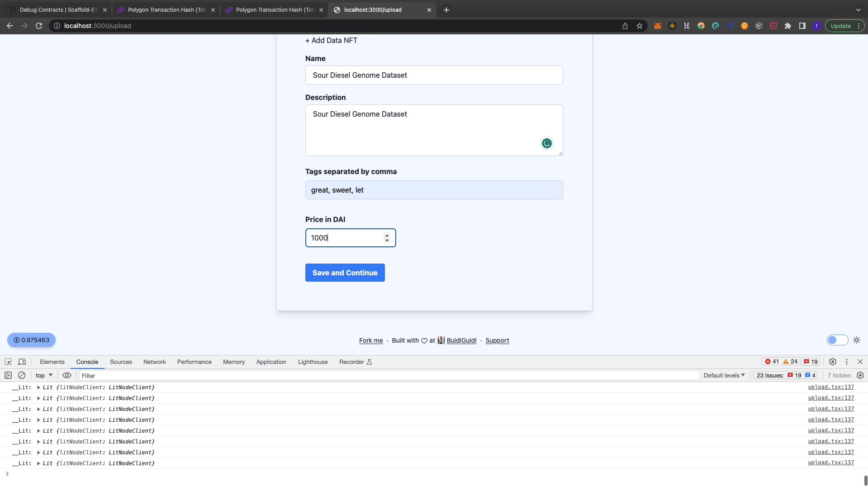Toggle the console live expression eye
The height and width of the screenshot is (486, 868).
tap(67, 375)
